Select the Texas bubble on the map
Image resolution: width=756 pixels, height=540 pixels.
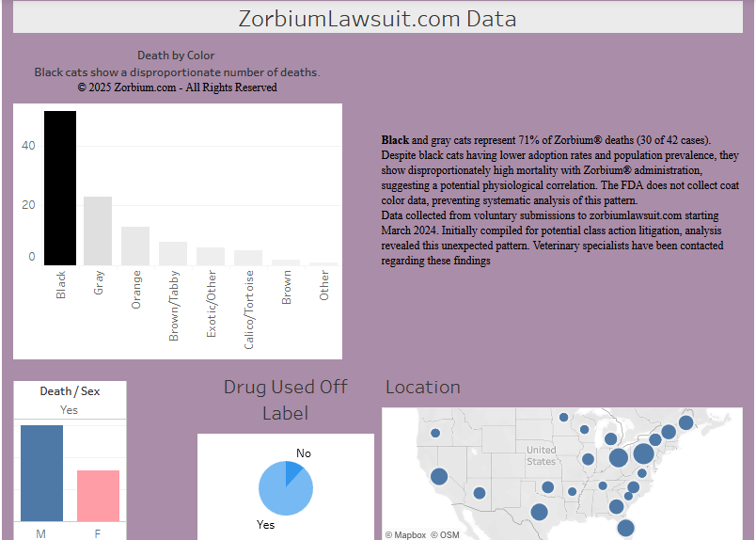click(539, 512)
